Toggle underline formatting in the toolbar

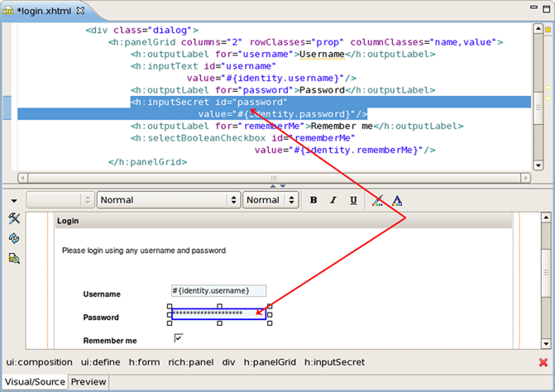[x=353, y=200]
